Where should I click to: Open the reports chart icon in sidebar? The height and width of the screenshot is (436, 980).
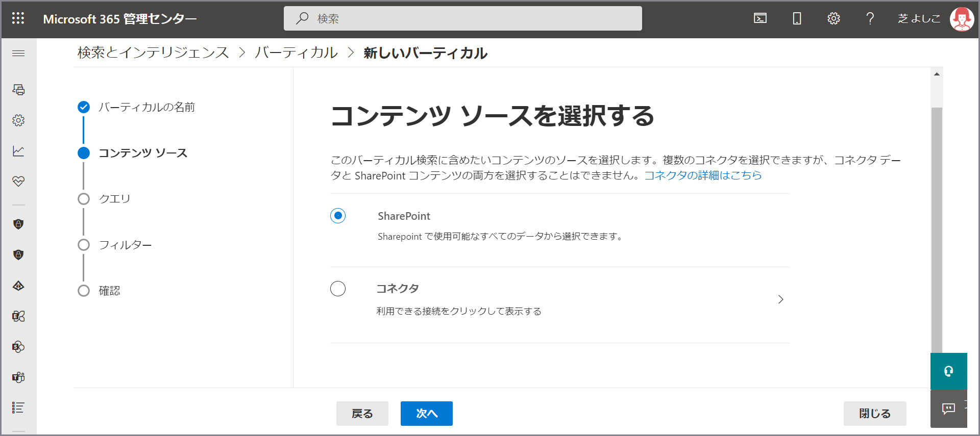point(18,151)
